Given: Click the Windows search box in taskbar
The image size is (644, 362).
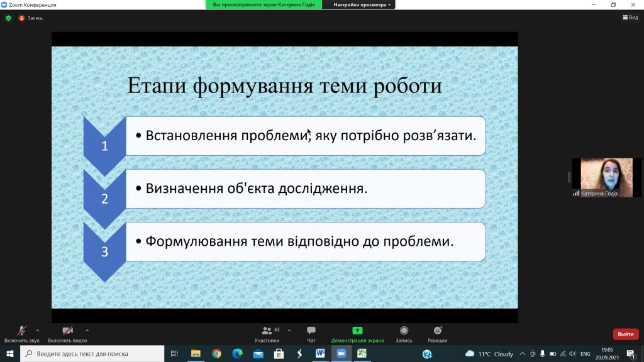Looking at the screenshot, I should point(93,354).
